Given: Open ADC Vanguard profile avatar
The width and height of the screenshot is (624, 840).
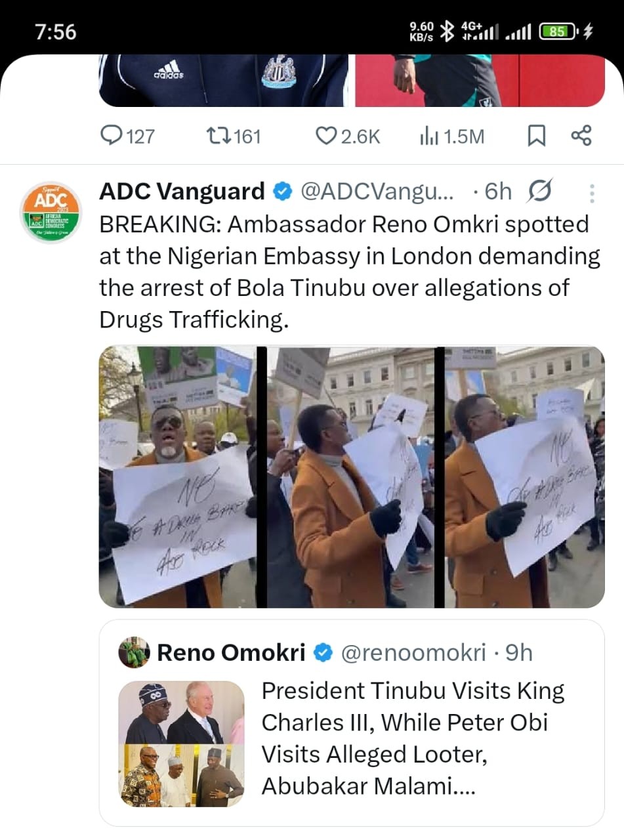Looking at the screenshot, I should (50, 212).
